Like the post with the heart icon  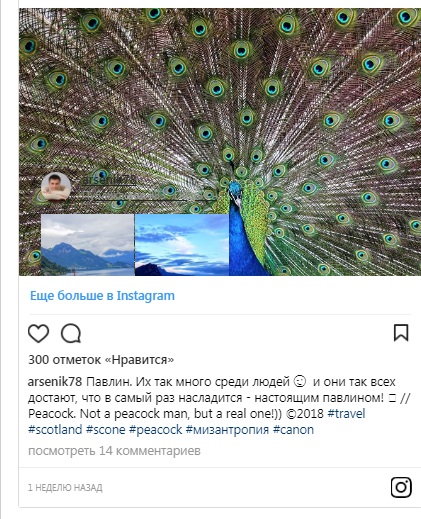pyautogui.click(x=38, y=333)
